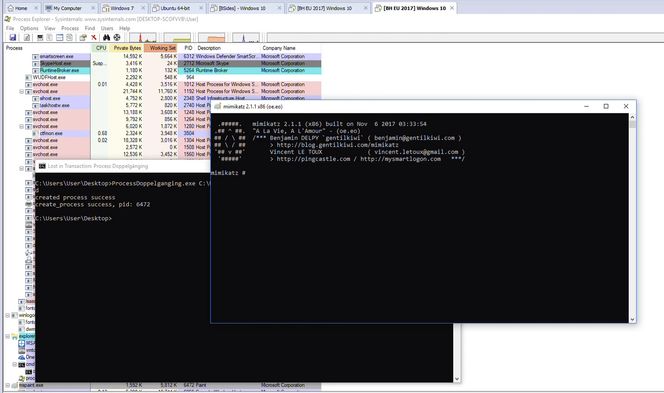Click PID 6312 in the smartscreen row
Image resolution: width=664 pixels, height=393 pixels.
(189, 56)
